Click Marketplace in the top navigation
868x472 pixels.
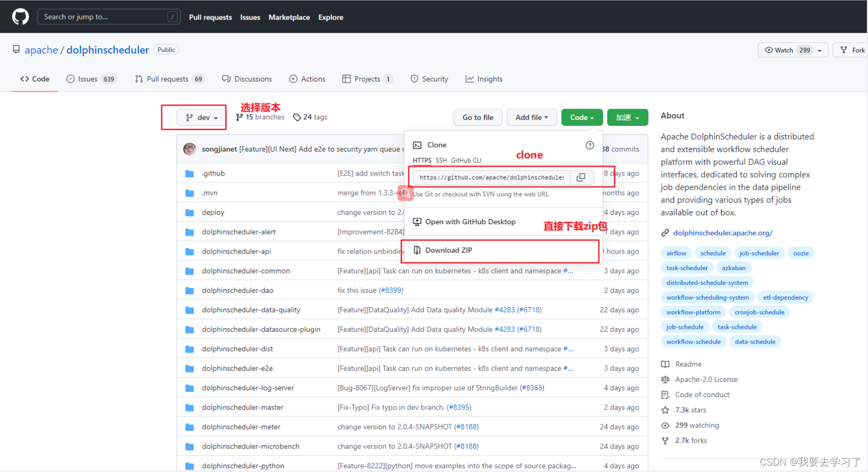(x=289, y=17)
